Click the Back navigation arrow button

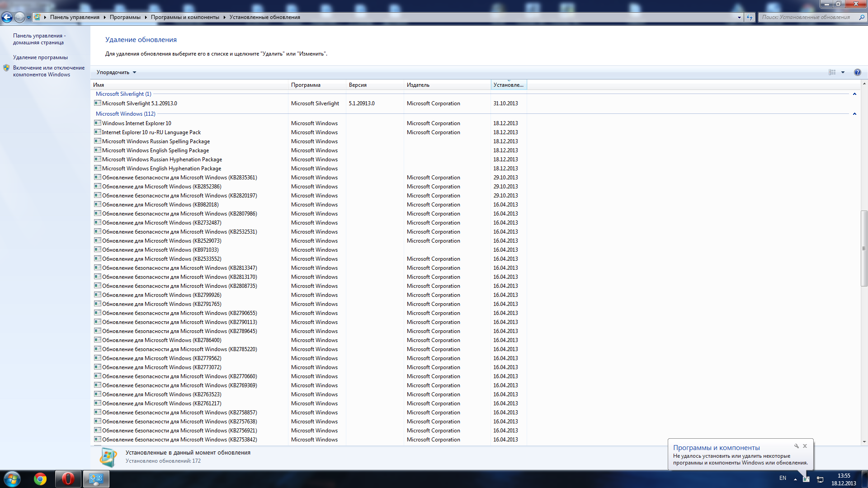click(x=7, y=18)
